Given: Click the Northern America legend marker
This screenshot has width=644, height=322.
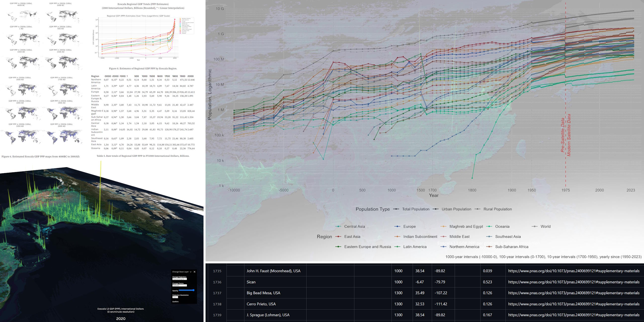Looking at the screenshot, I should [444, 247].
